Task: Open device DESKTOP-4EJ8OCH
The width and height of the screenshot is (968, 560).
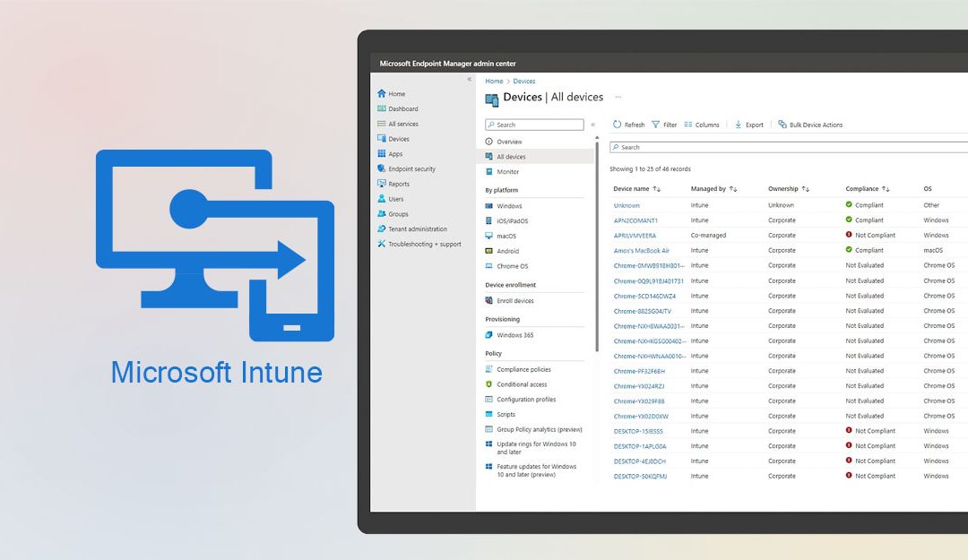Action: [640, 461]
